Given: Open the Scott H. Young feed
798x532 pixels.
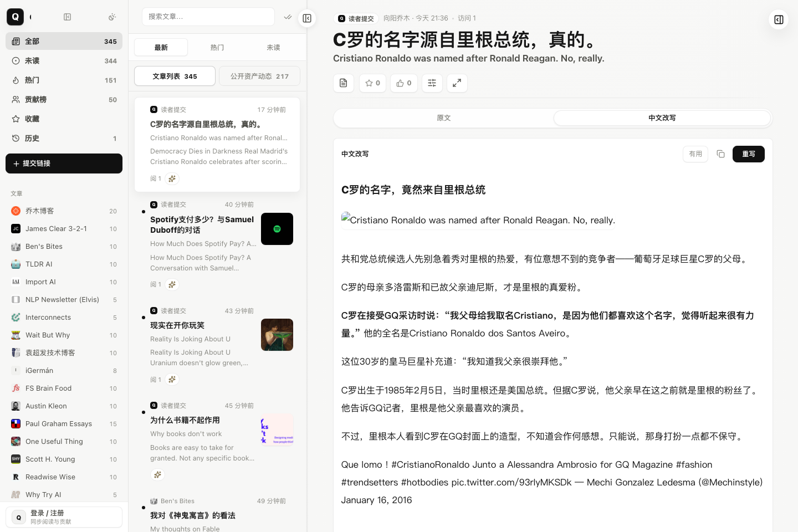Looking at the screenshot, I should pyautogui.click(x=64, y=459).
